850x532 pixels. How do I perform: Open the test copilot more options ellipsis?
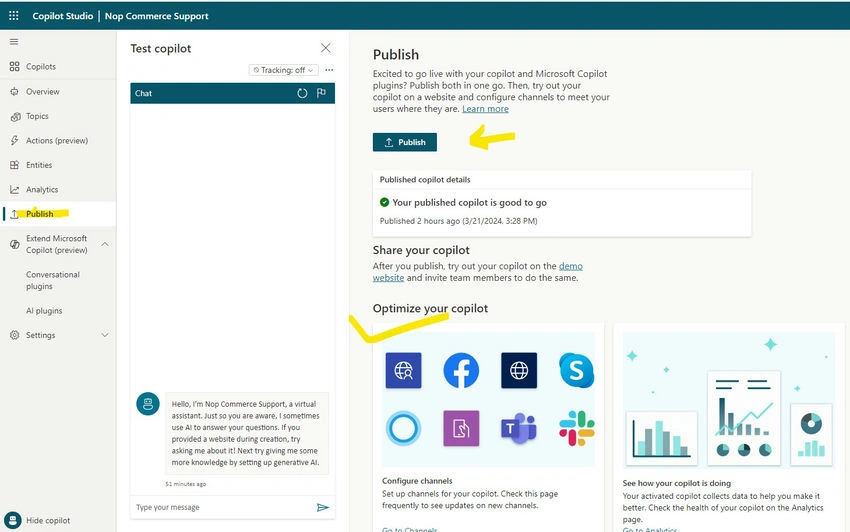pos(329,70)
